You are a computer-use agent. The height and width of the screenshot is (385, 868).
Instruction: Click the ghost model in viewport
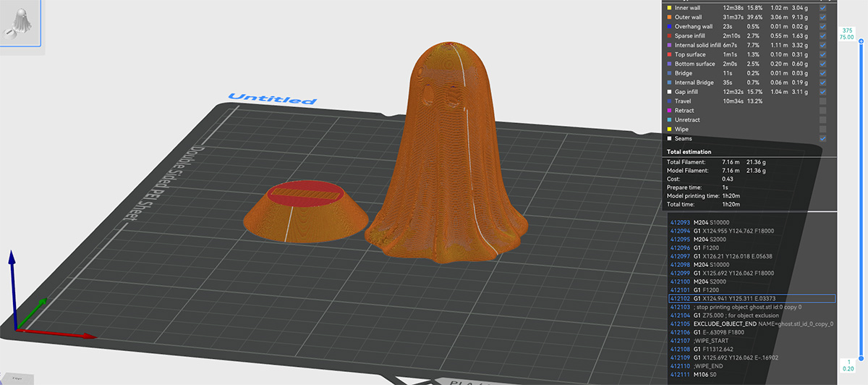coord(443,159)
